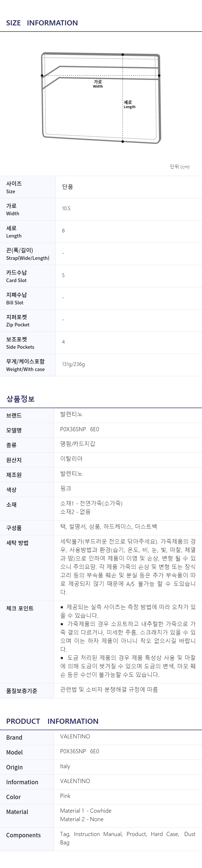202x868 pixels.
Task: Click the 세탁 방법 row label
Action: (17, 543)
